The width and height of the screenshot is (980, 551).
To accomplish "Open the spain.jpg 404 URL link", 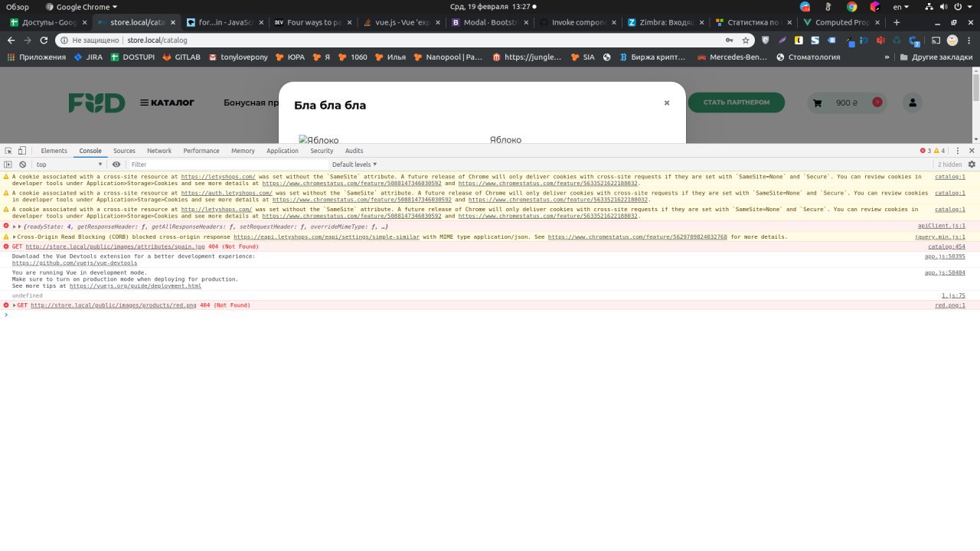I will click(115, 247).
